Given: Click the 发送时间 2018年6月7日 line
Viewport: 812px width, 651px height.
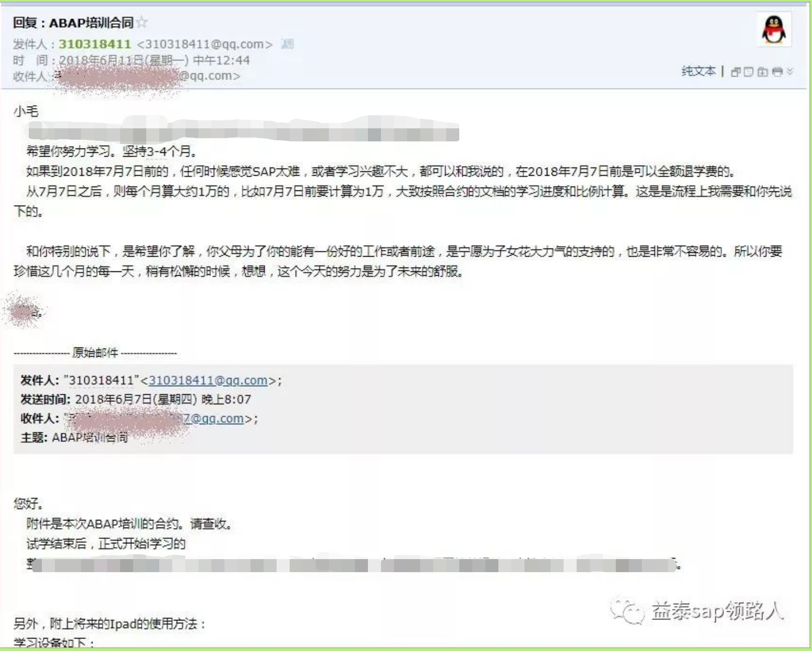Looking at the screenshot, I should pyautogui.click(x=136, y=399).
